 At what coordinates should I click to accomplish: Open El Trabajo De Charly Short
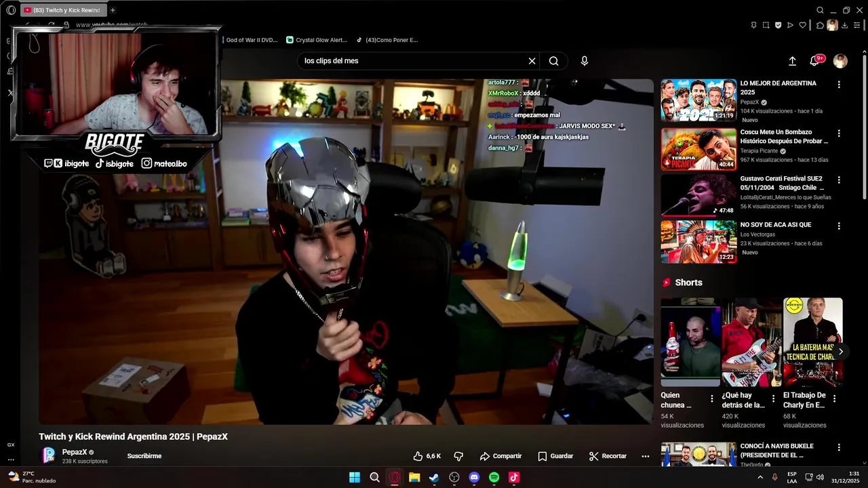pos(813,342)
